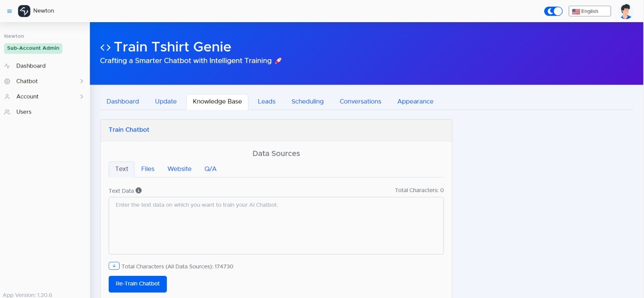Click the Train Chatbot header link

coord(129,130)
